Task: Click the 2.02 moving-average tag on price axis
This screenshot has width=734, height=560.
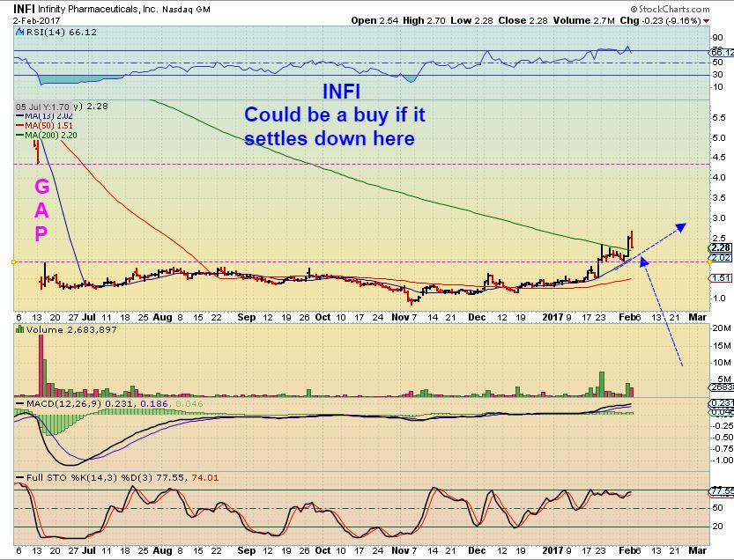Action: click(x=721, y=258)
